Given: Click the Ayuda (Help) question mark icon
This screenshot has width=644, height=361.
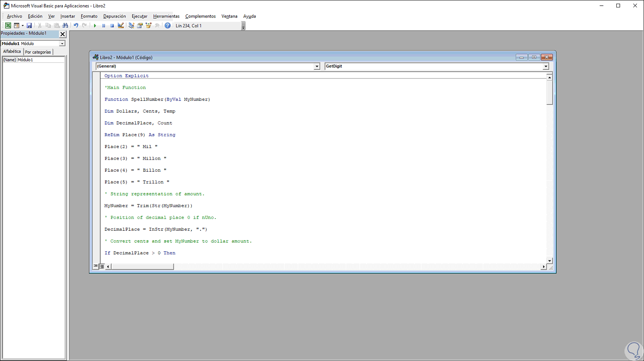Looking at the screenshot, I should [167, 25].
